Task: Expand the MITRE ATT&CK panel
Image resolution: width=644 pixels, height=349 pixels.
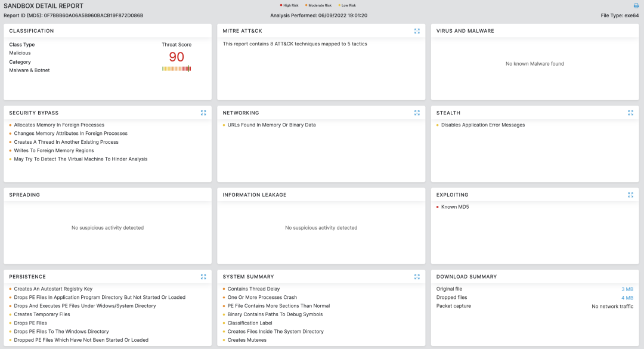Action: (417, 31)
